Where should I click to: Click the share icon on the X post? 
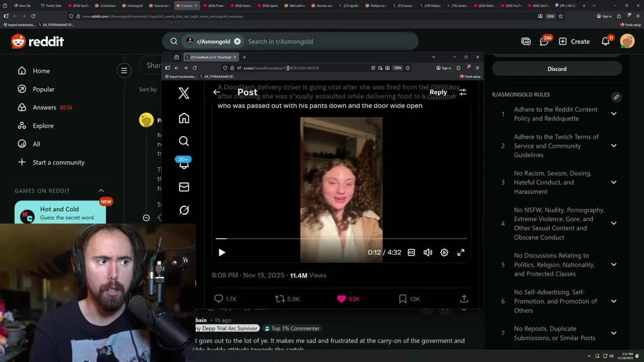pyautogui.click(x=464, y=299)
